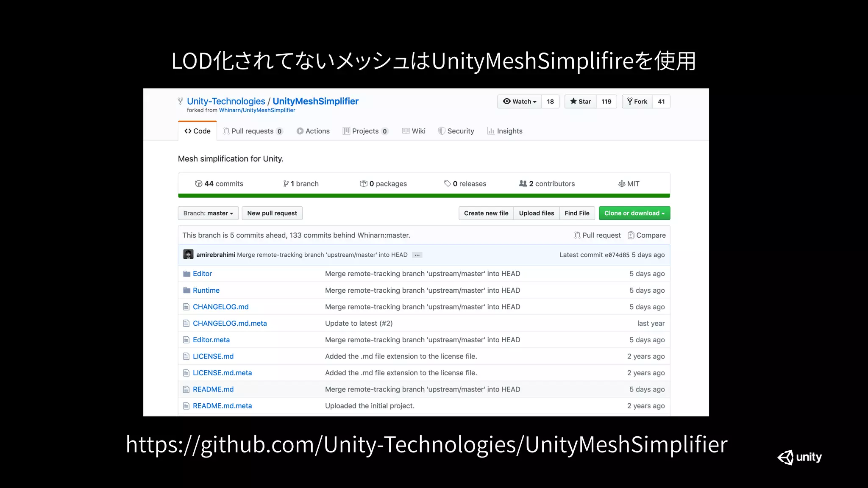The image size is (868, 488).
Task: Click the amirebrahimi avatar thumbnail
Action: tap(188, 254)
